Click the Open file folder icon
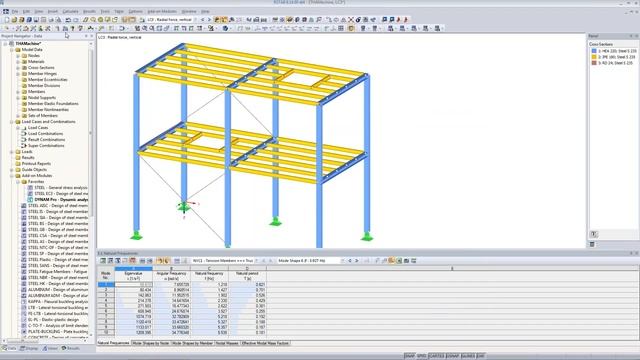This screenshot has height=360, width=640. pyautogui.click(x=14, y=20)
